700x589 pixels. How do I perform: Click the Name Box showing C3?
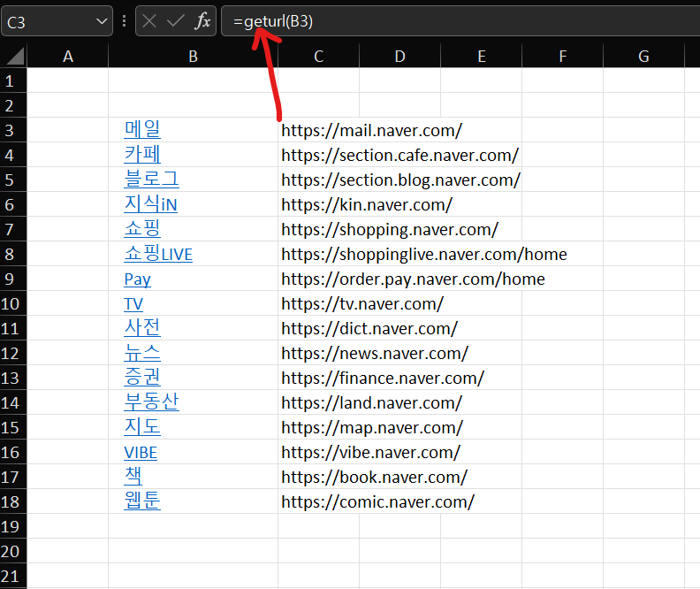click(x=57, y=21)
